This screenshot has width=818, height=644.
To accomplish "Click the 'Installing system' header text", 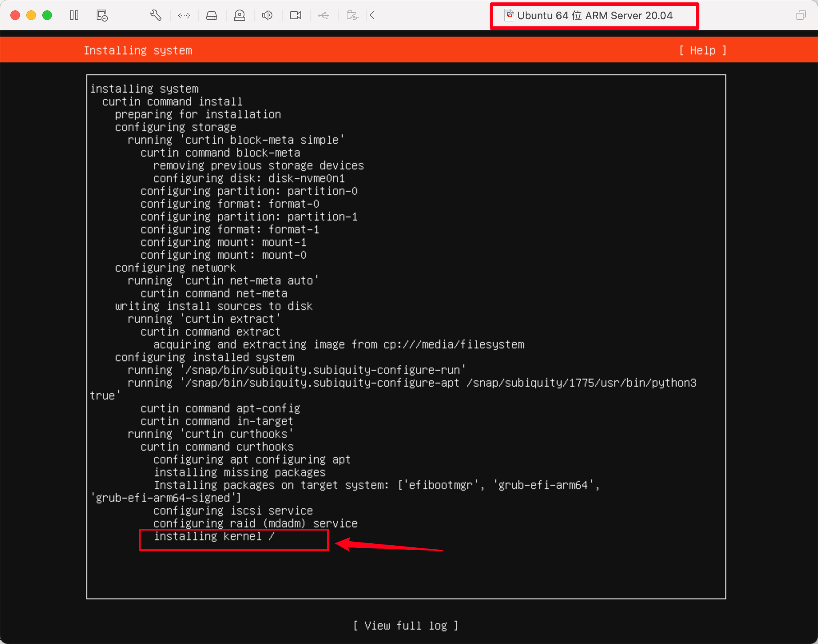I will (138, 50).
